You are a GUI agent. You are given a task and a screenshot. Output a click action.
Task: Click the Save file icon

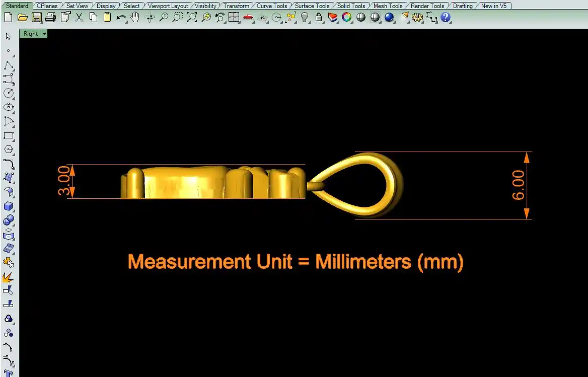(36, 18)
